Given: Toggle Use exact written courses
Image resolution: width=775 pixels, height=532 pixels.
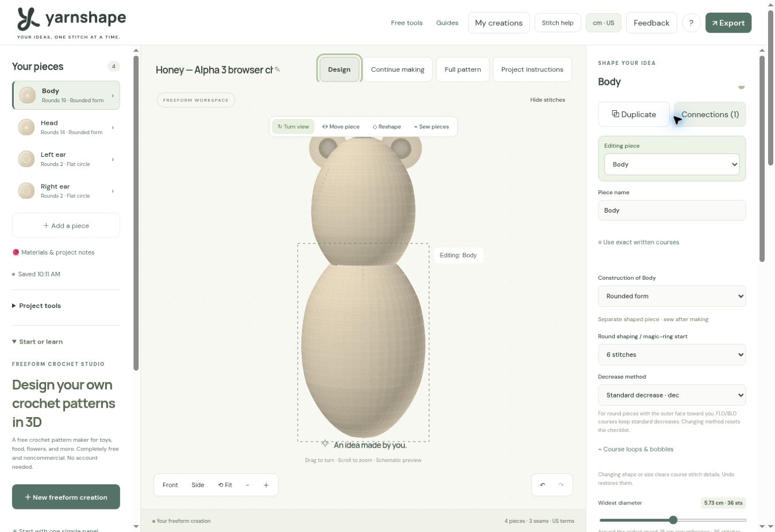Looking at the screenshot, I should click(639, 242).
